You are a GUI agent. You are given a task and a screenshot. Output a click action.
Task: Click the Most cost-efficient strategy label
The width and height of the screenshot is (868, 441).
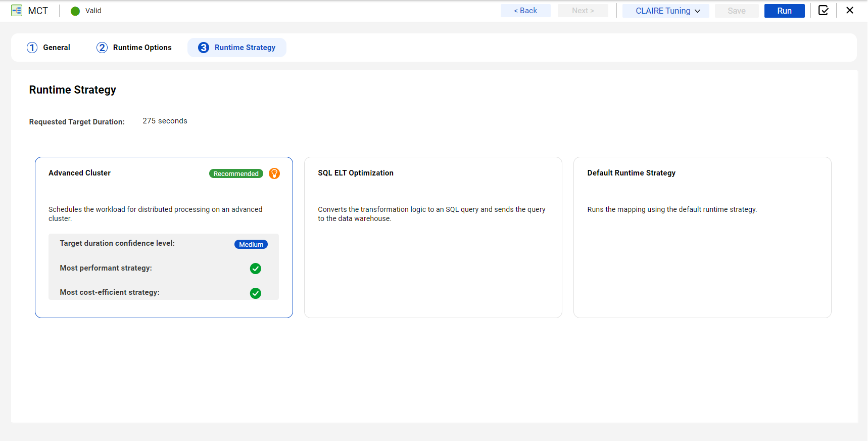click(x=110, y=292)
